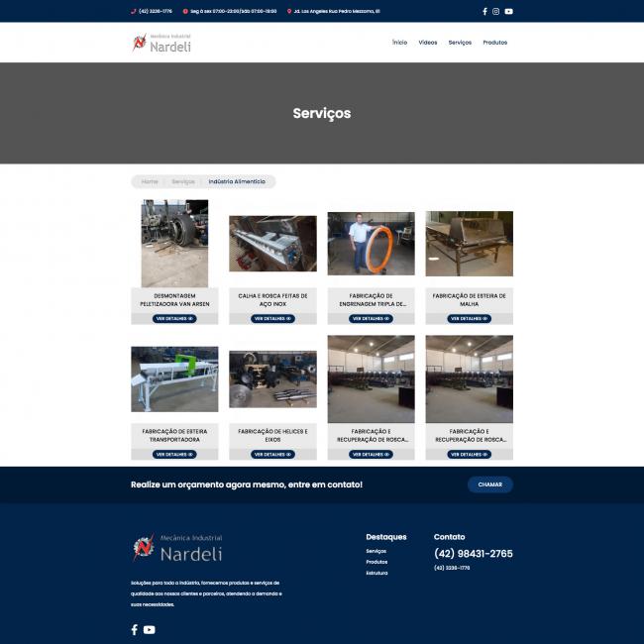Open YouTube icon in top header

[x=508, y=11]
